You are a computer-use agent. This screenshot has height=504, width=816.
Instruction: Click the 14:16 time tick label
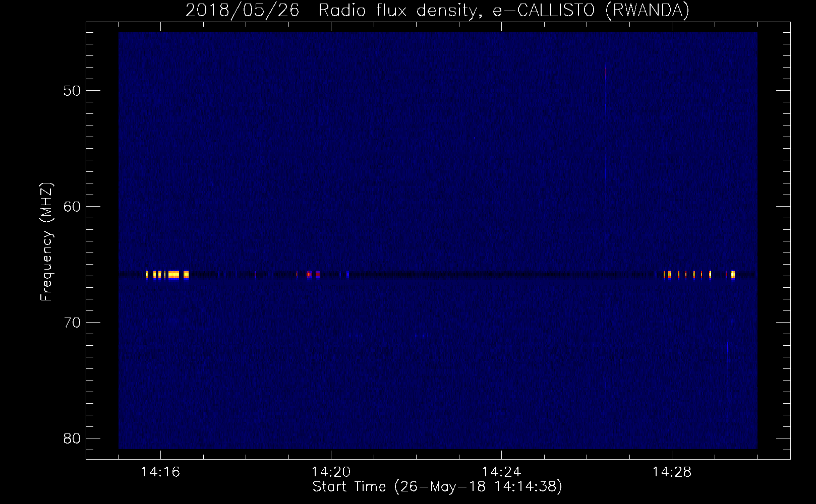pos(161,472)
